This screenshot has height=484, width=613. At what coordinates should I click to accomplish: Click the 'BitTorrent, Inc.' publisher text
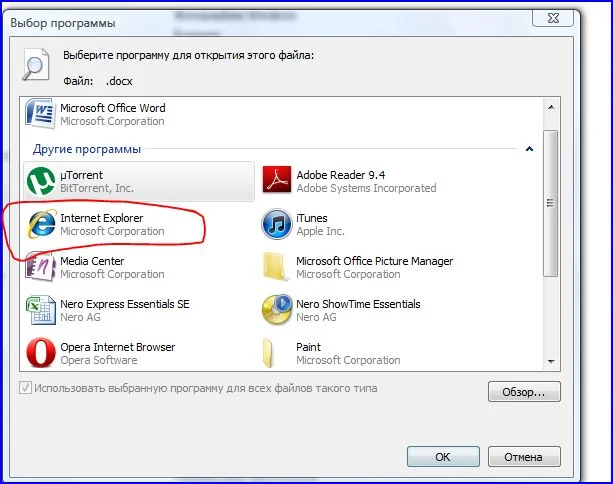tap(97, 188)
